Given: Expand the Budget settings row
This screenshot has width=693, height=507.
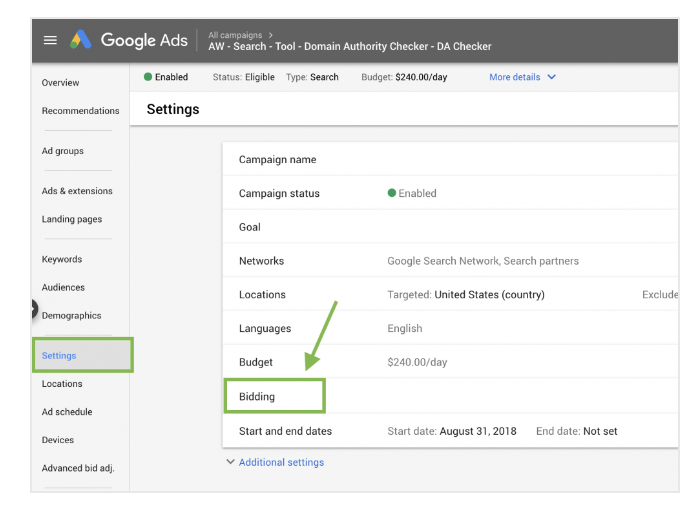Looking at the screenshot, I should 450,362.
